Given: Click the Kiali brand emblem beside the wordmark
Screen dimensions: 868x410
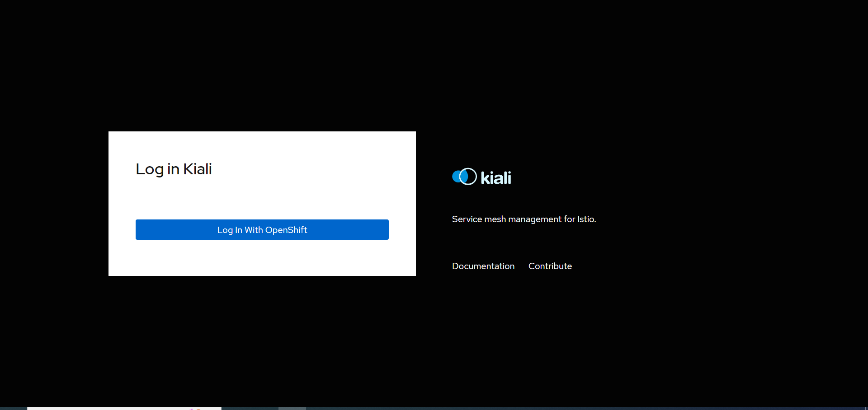Looking at the screenshot, I should (x=464, y=177).
